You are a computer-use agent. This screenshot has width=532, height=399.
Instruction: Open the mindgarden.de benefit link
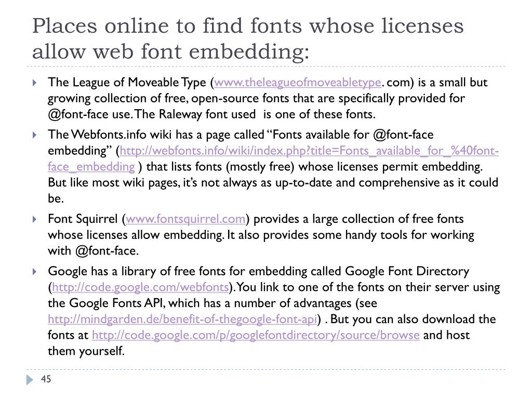(x=182, y=319)
